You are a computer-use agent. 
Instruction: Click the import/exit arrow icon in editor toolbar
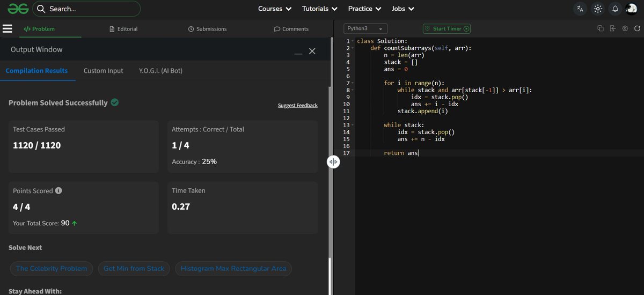(613, 28)
